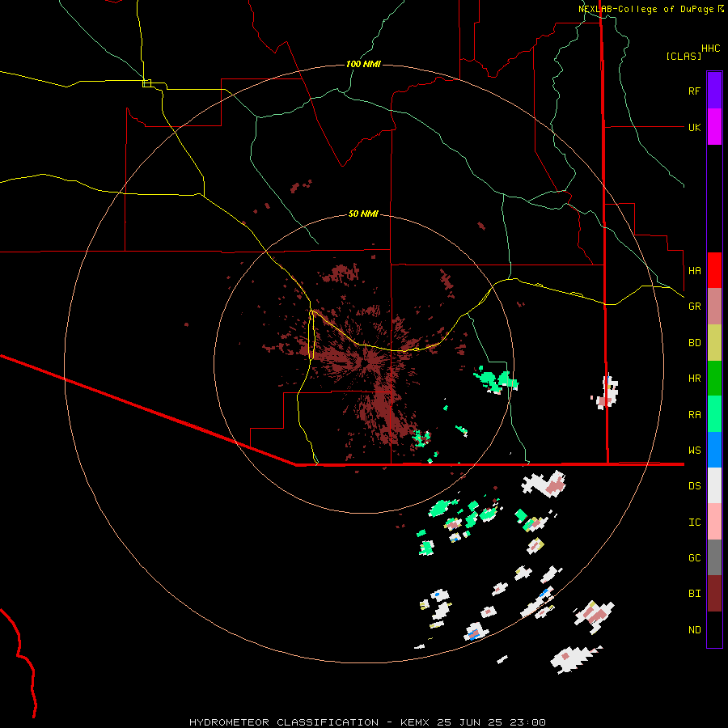The image size is (728, 728).
Task: Click the "HA" legend label
Action: click(x=694, y=270)
